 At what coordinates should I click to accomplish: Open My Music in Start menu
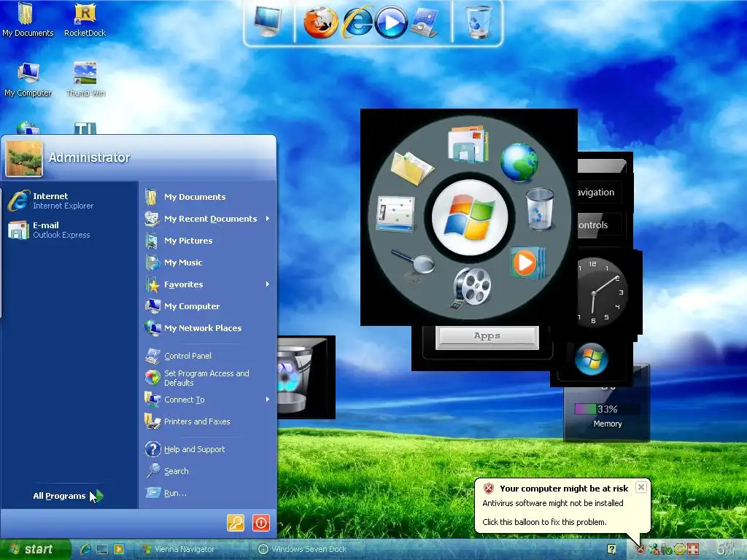coord(207,262)
